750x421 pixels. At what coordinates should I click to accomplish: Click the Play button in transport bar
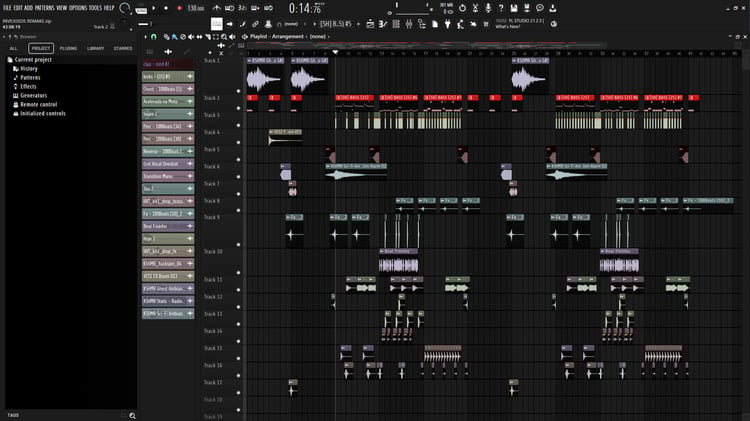154,8
